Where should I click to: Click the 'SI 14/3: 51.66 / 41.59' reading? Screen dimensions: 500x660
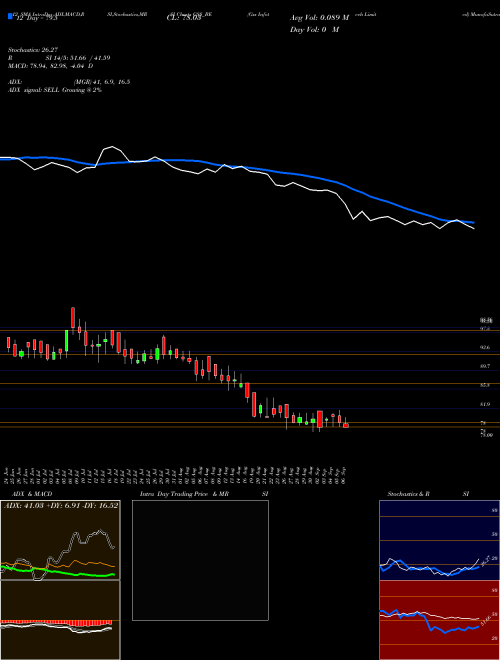(78, 58)
